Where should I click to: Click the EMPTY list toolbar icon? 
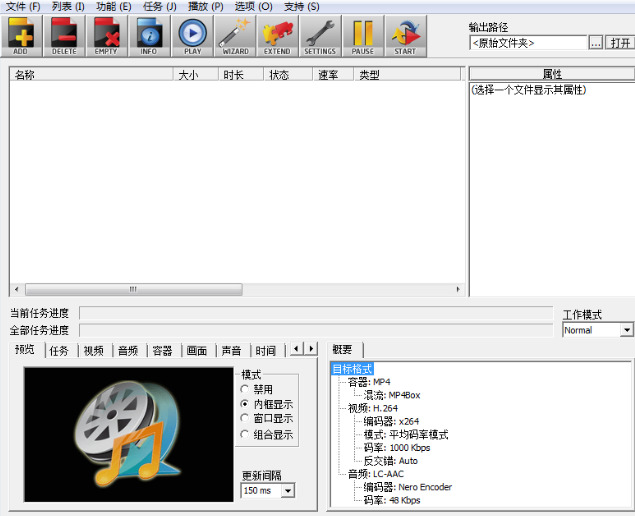(107, 36)
